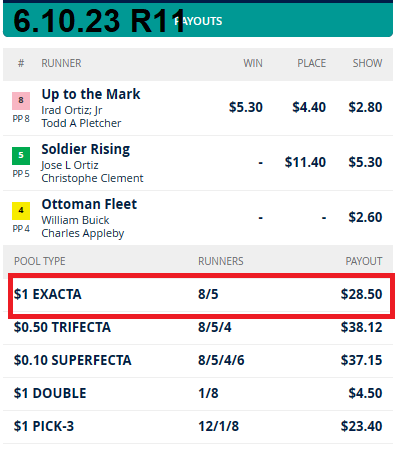The height and width of the screenshot is (461, 398).
Task: Open the Soldier Rising runner name
Action: click(86, 149)
